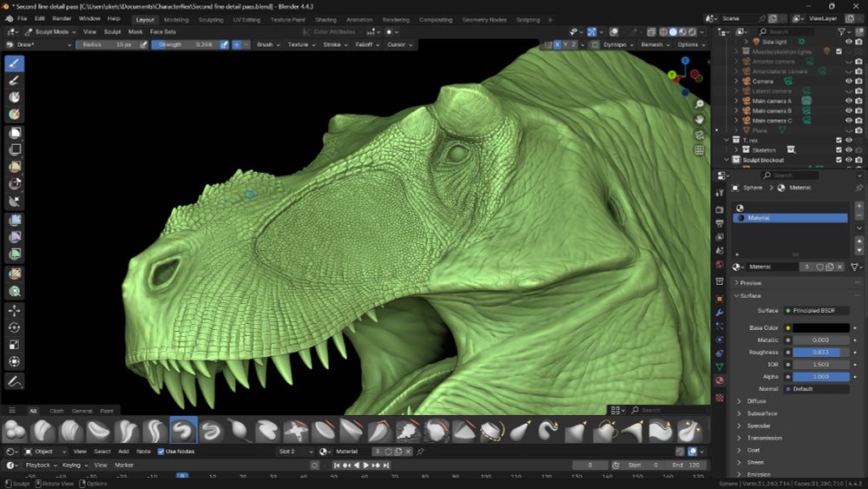Expand the Main camera C tree item
868x489 pixels.
coord(736,121)
